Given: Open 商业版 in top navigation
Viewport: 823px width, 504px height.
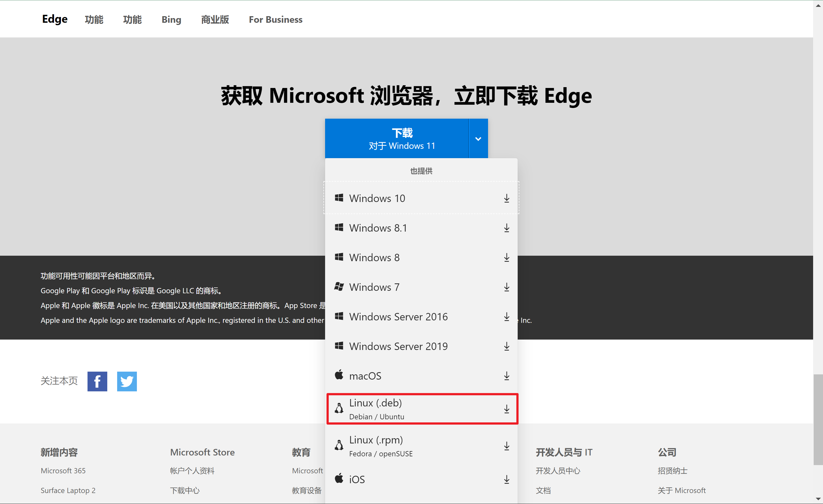Looking at the screenshot, I should (215, 19).
